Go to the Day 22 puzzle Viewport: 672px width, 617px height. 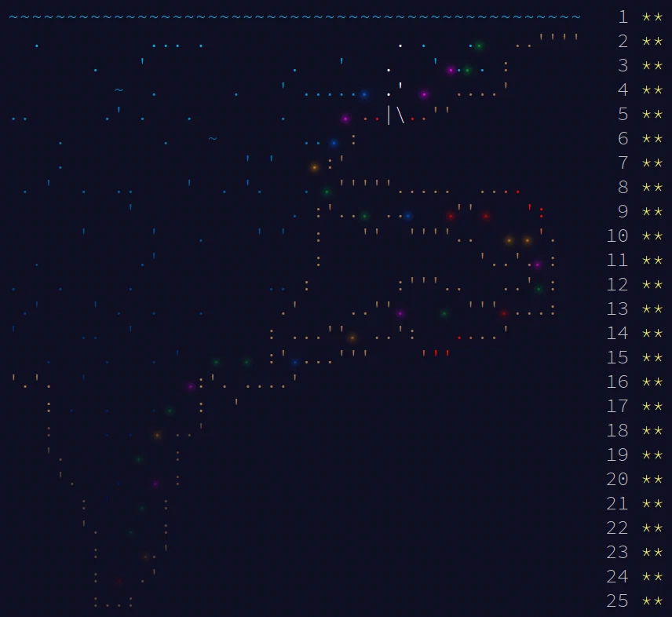coord(618,528)
